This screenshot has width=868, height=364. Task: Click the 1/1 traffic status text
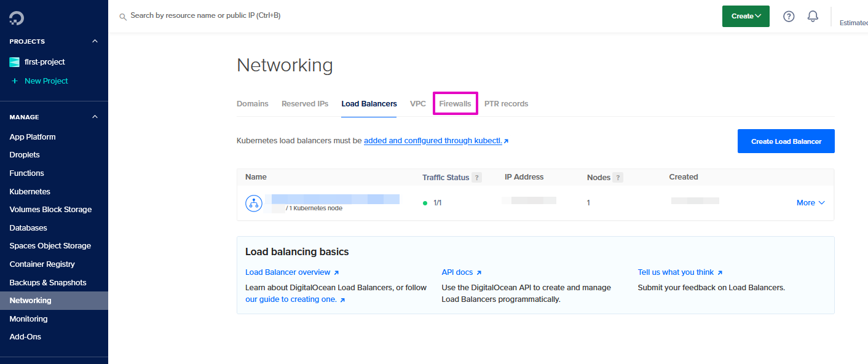click(x=438, y=203)
